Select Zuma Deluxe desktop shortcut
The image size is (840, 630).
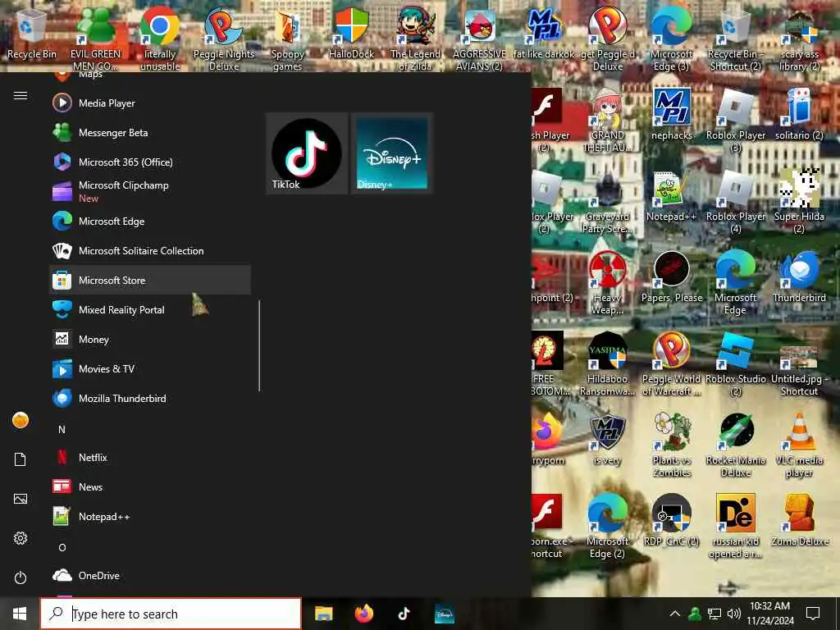coord(799,520)
